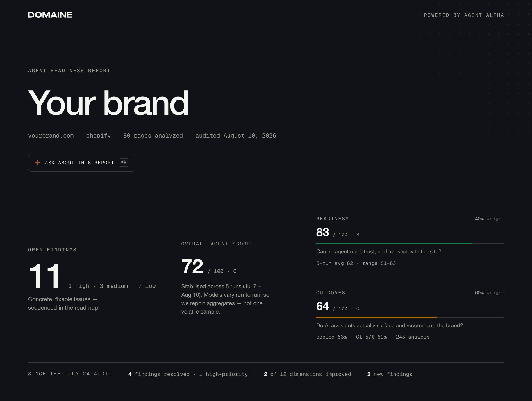The height and width of the screenshot is (401, 532).
Task: Click 'CI 57%–69%' stat
Action: click(x=371, y=337)
